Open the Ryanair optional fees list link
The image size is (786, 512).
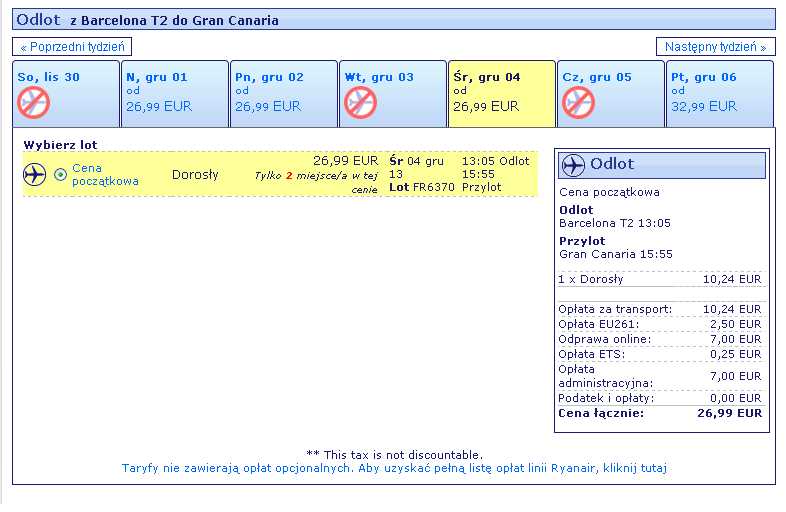pyautogui.click(x=394, y=468)
